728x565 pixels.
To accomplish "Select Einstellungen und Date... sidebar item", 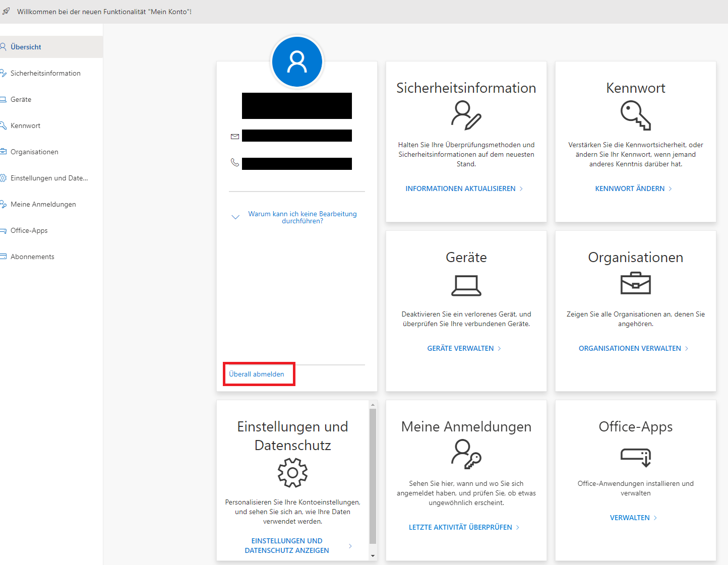I will tap(51, 178).
